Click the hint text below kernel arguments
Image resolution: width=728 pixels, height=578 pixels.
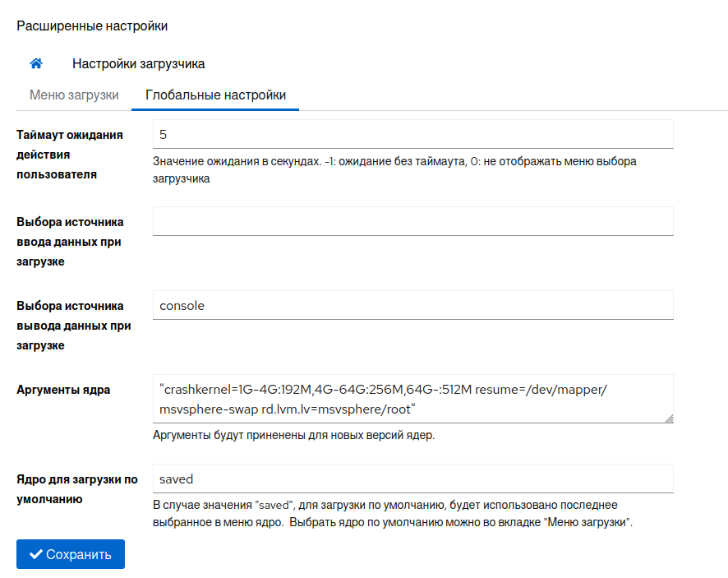coord(293,435)
